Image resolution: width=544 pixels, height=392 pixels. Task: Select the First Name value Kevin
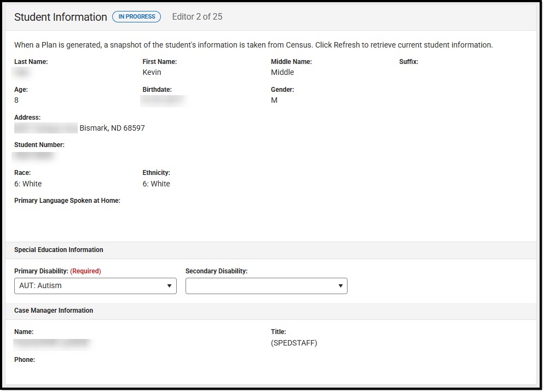[152, 72]
